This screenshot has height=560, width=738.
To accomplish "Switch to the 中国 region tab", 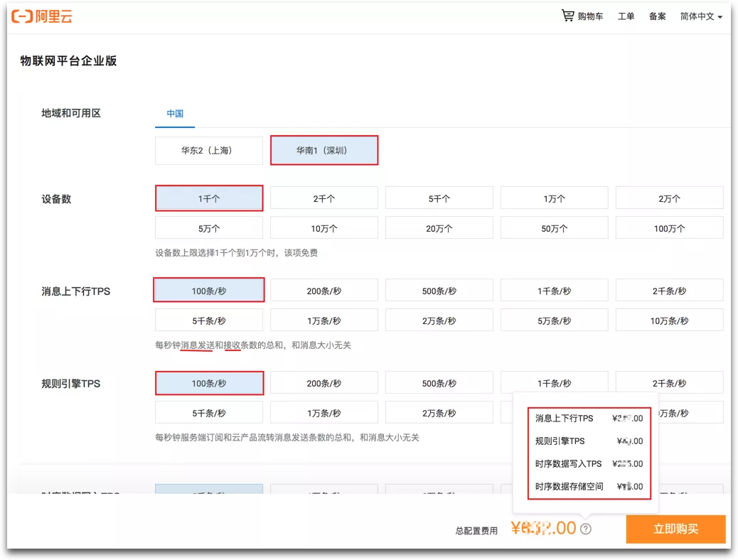I will (x=175, y=114).
